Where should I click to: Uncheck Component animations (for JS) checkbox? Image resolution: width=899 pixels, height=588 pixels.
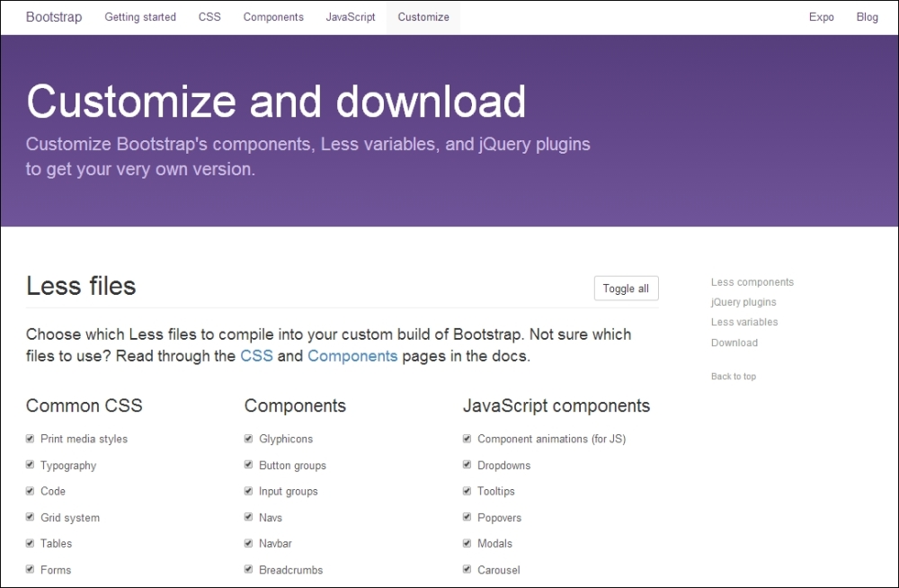point(467,438)
